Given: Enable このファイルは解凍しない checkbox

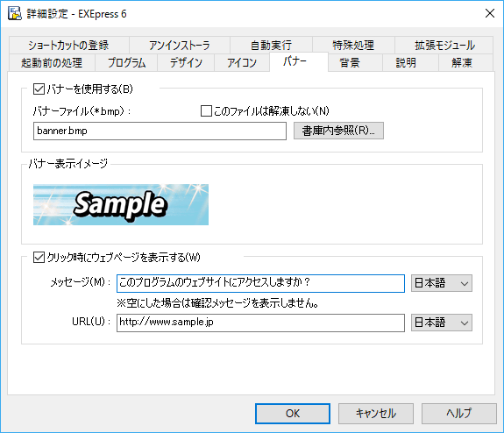Looking at the screenshot, I should 206,111.
